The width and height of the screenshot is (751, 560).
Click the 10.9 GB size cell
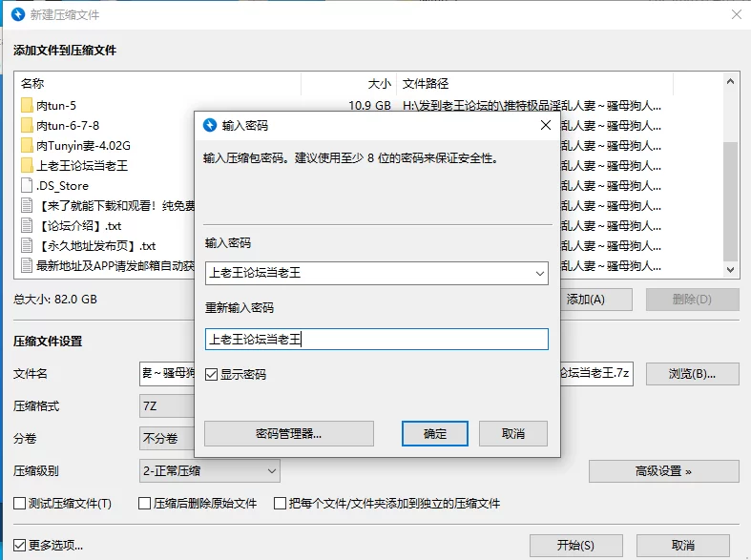(x=369, y=105)
